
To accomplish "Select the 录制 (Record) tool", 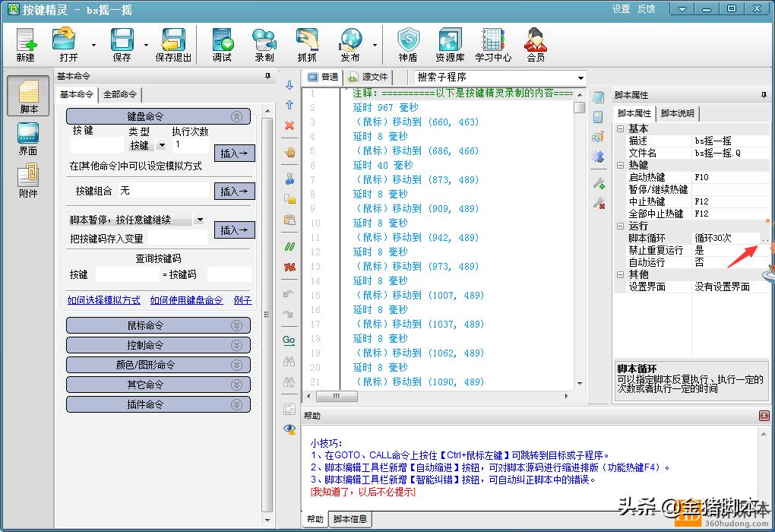I will 264,43.
